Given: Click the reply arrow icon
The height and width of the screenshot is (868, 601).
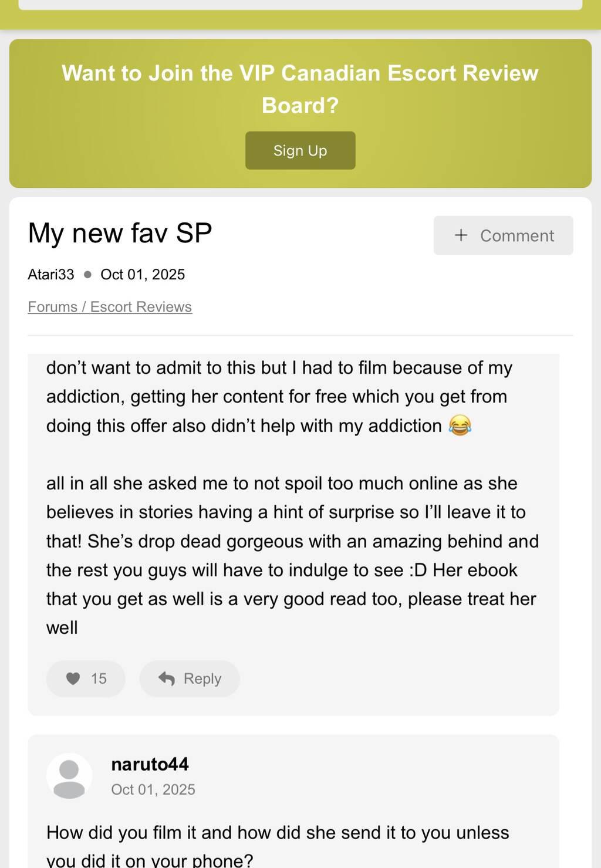Looking at the screenshot, I should [x=167, y=679].
